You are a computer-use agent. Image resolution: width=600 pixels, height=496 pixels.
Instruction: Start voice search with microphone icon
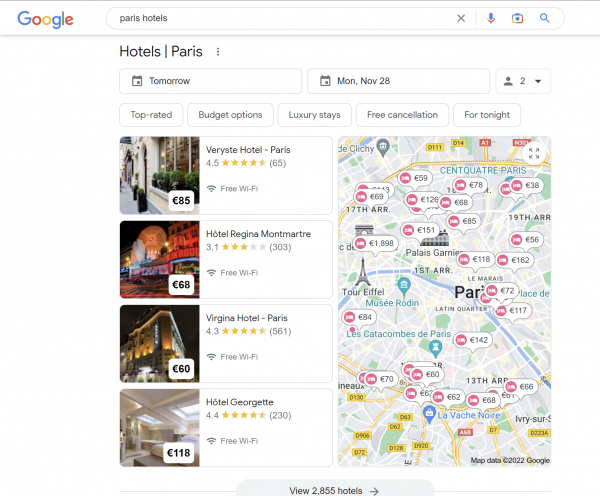491,18
